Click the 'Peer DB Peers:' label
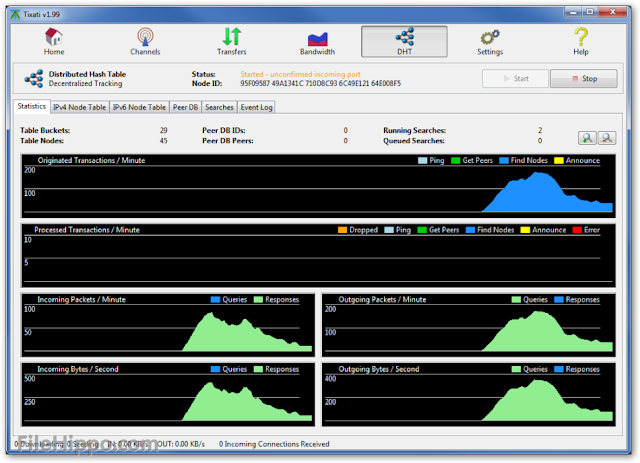Image resolution: width=640 pixels, height=463 pixels. tap(228, 141)
